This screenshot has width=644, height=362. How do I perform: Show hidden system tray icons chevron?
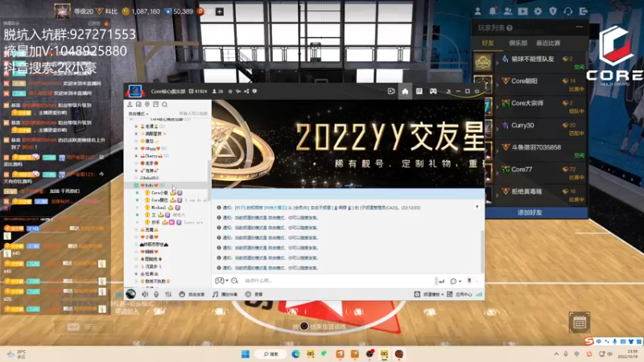556,354
